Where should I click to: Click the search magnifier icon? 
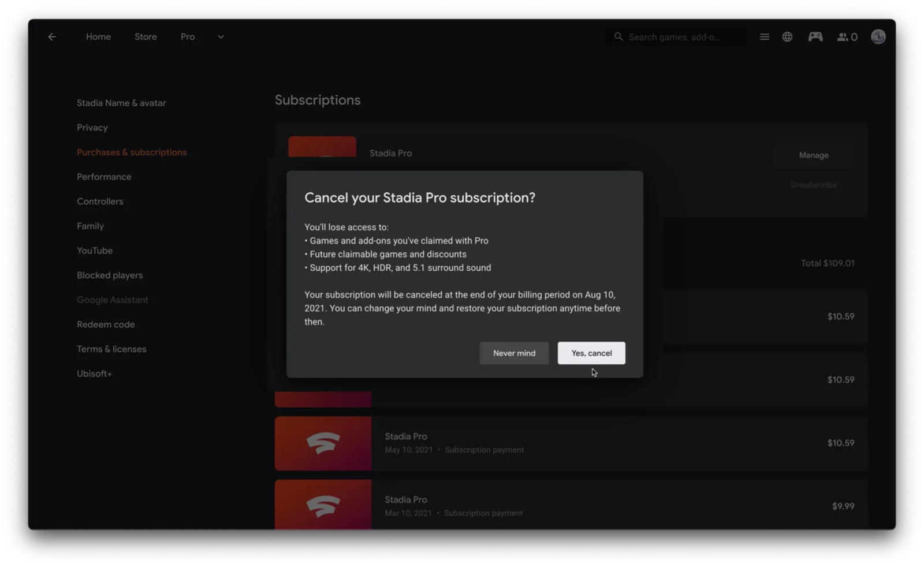[619, 37]
